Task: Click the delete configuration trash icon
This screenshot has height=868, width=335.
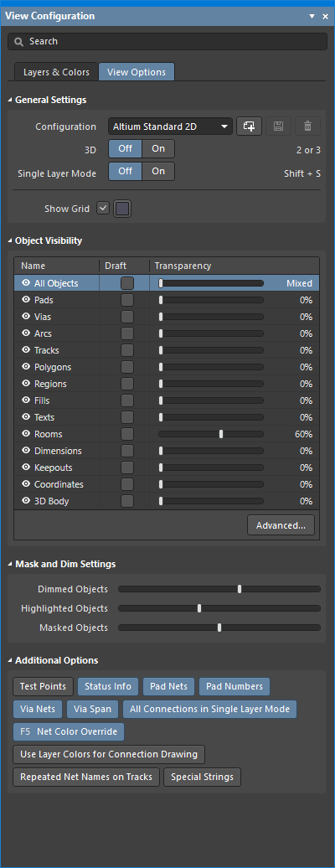Action: pyautogui.click(x=308, y=127)
